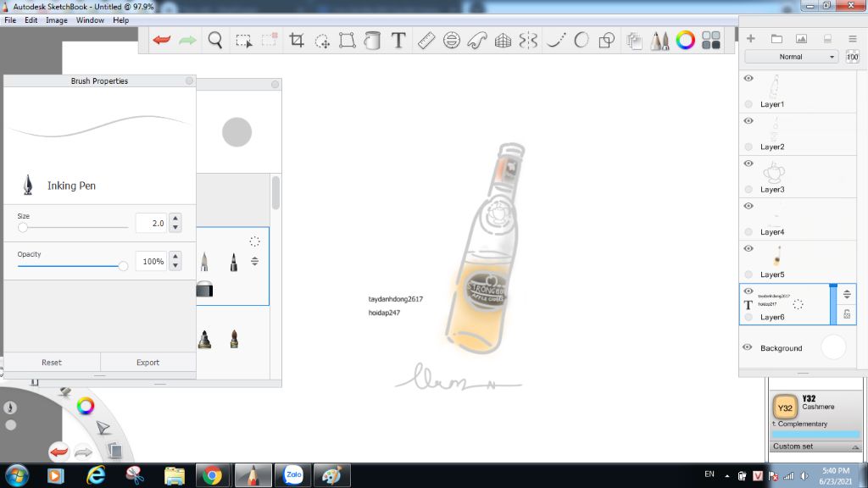Screen dimensions: 868x488
Task: Click the Add Group folder icon
Action: 776,39
